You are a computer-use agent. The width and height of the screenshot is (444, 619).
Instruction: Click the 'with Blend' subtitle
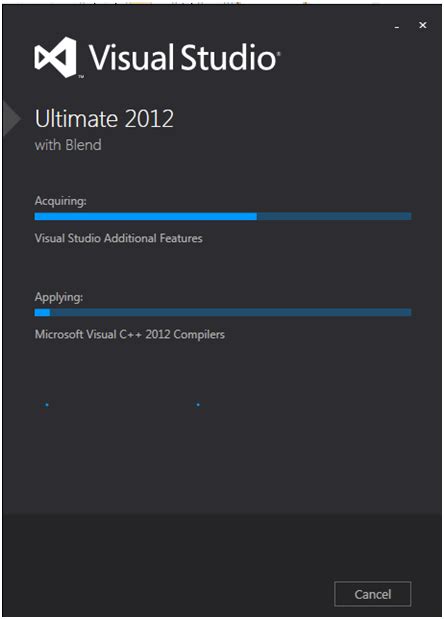click(68, 145)
